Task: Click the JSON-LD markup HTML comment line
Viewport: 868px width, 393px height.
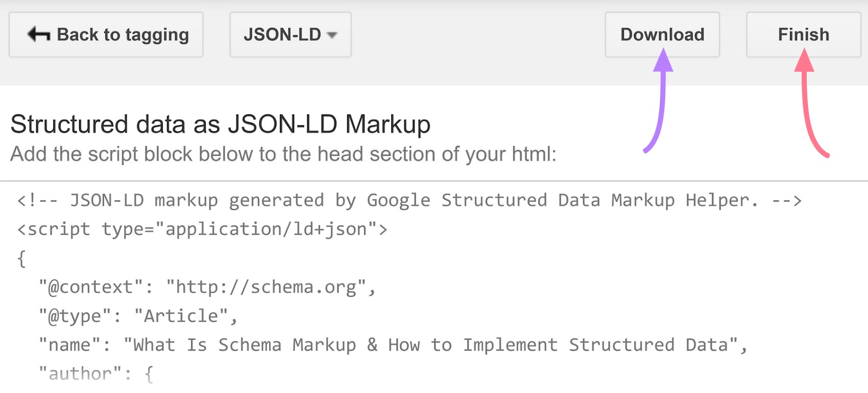Action: click(x=409, y=201)
